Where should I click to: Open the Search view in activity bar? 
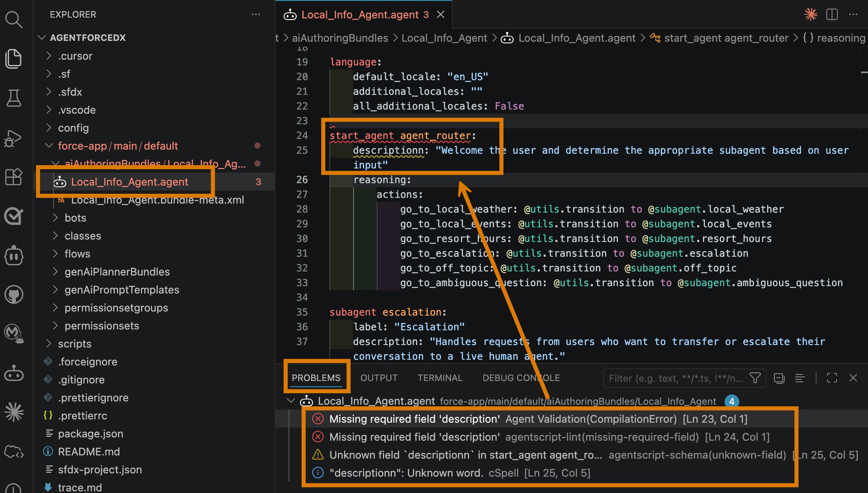click(14, 19)
